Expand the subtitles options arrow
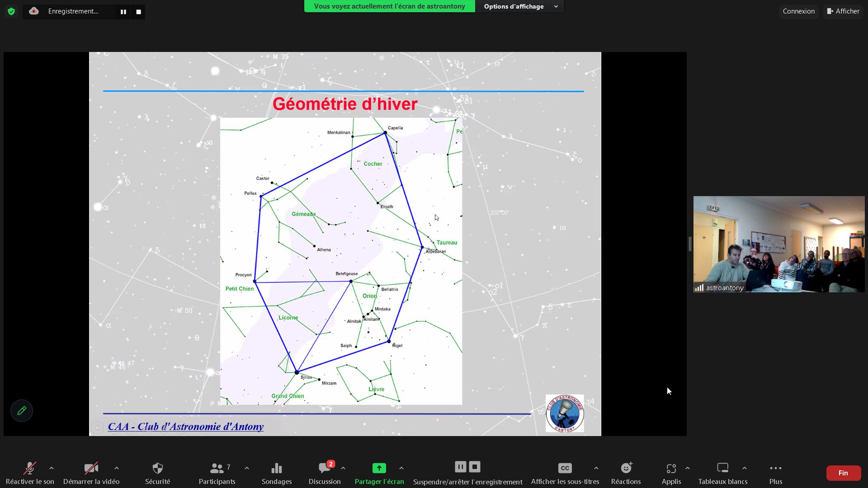868x488 pixels. coord(596,468)
